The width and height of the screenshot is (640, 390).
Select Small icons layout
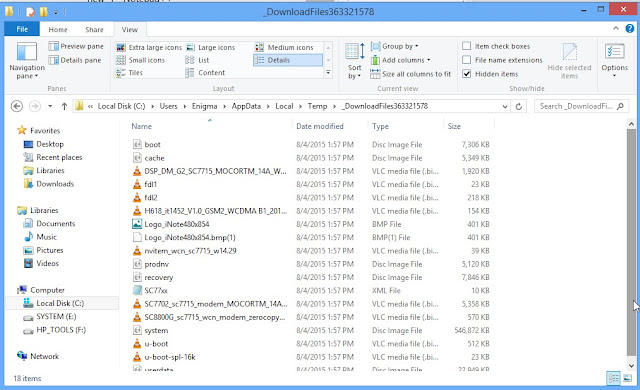point(140,60)
